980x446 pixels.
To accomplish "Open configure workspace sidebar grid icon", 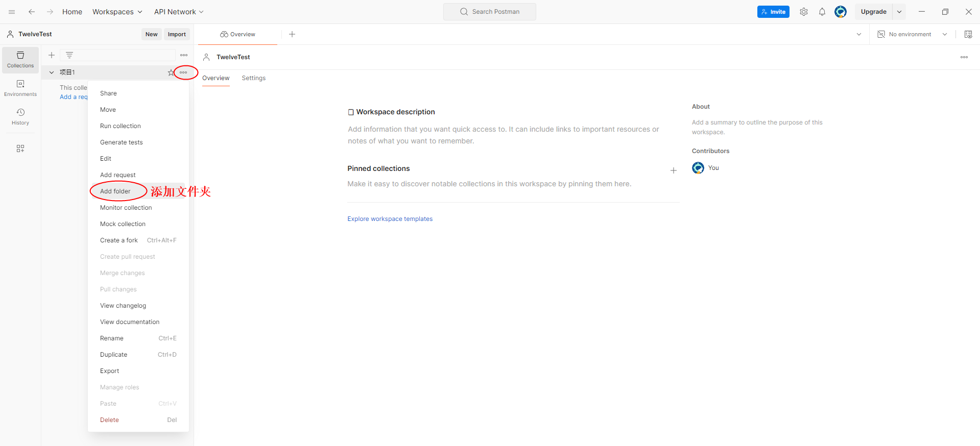I will tap(20, 148).
